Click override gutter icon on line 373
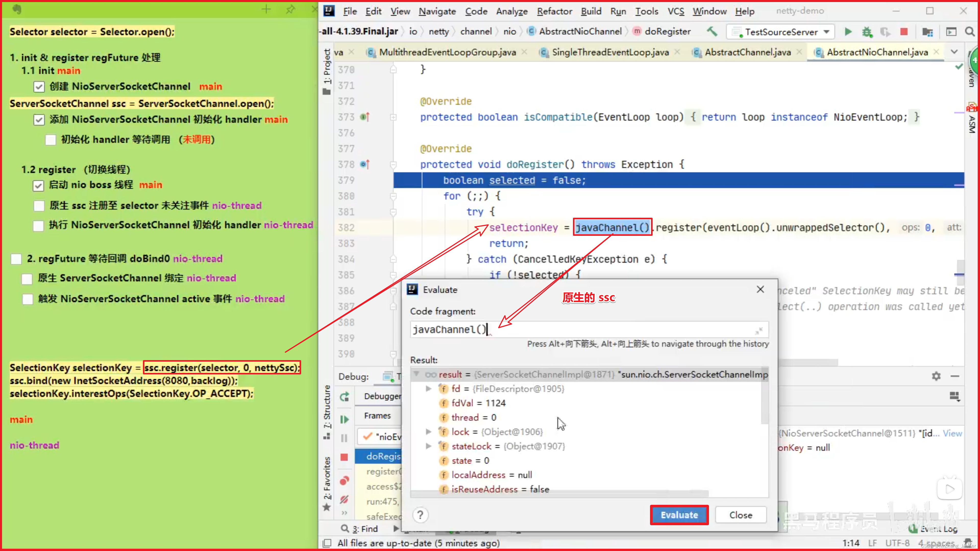 (x=364, y=117)
